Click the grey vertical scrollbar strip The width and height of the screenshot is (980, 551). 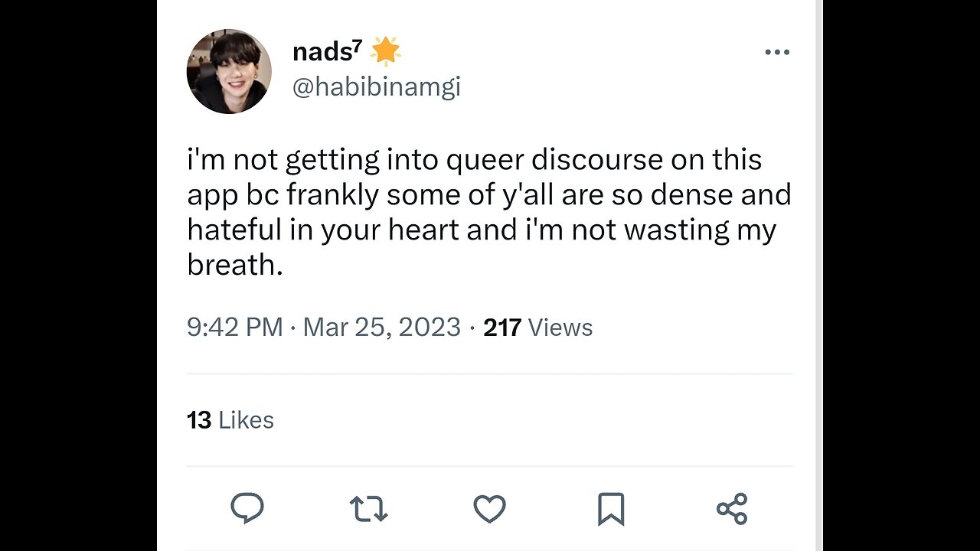819,275
